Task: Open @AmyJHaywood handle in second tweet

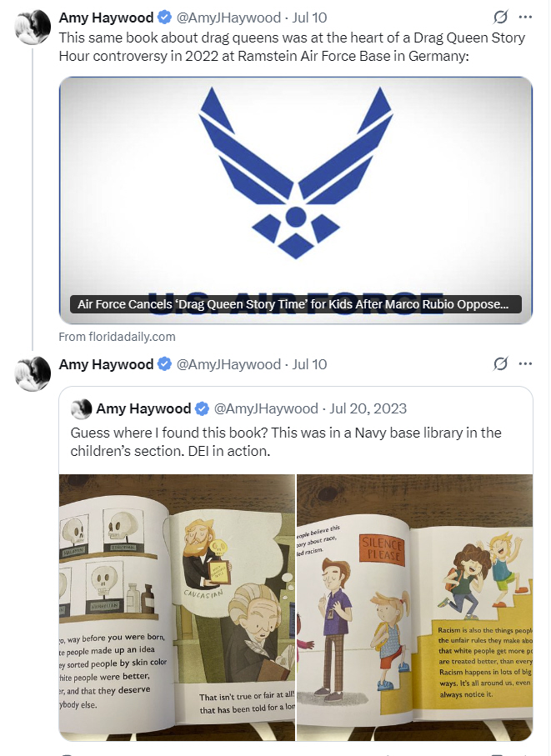Action: 228,364
